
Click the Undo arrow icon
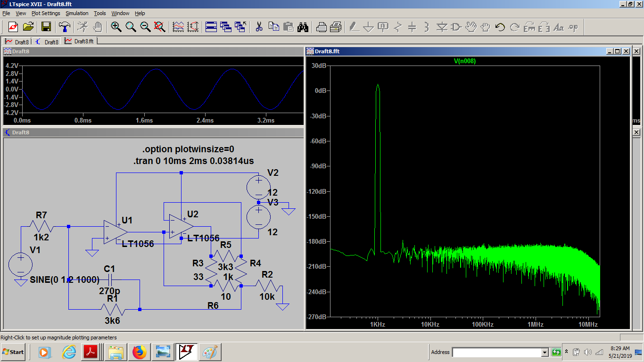point(500,26)
